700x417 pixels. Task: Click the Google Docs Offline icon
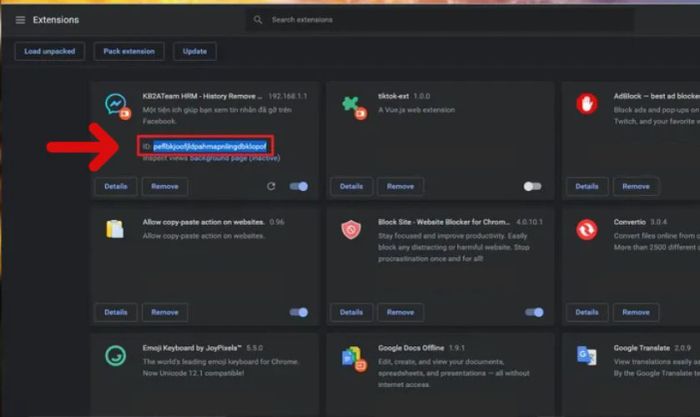[x=351, y=357]
